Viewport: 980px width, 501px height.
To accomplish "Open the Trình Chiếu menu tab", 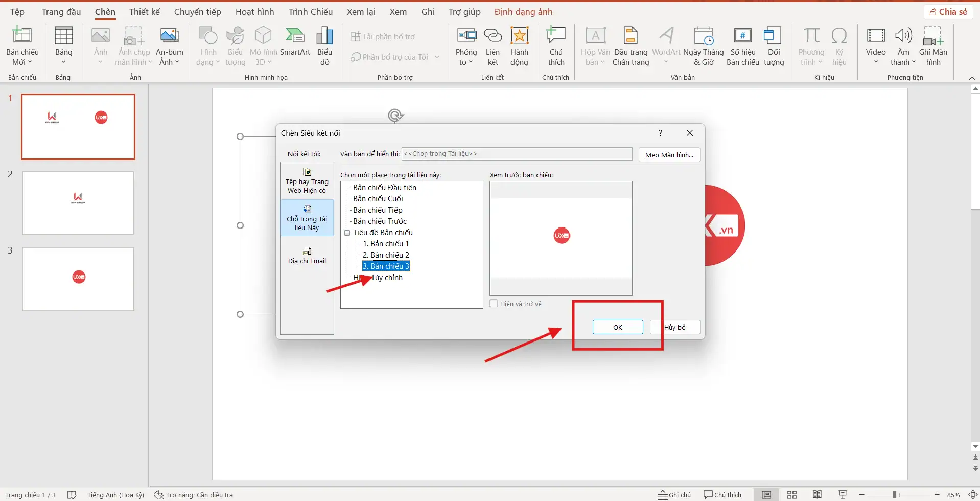I will point(310,11).
